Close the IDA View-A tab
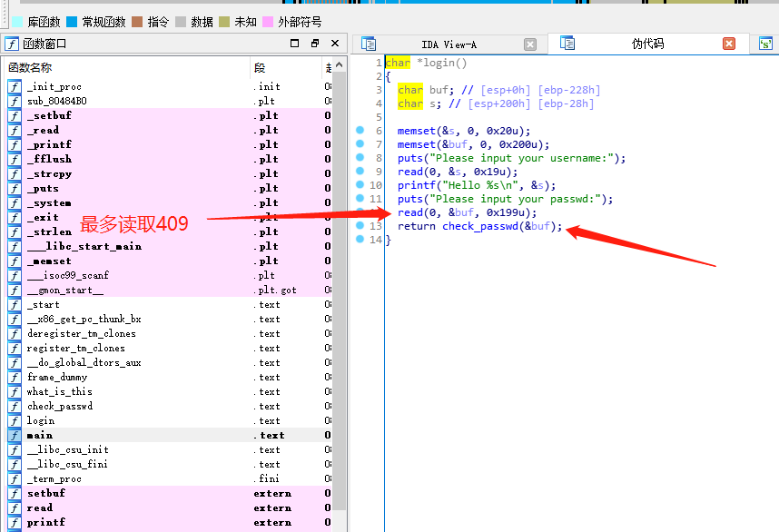779x532 pixels. pos(530,44)
